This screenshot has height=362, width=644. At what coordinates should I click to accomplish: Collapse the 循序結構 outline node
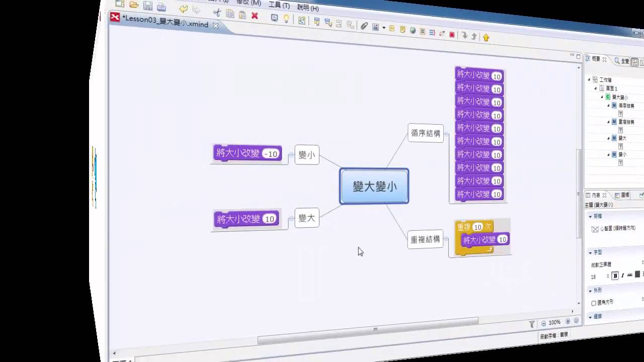click(x=608, y=106)
